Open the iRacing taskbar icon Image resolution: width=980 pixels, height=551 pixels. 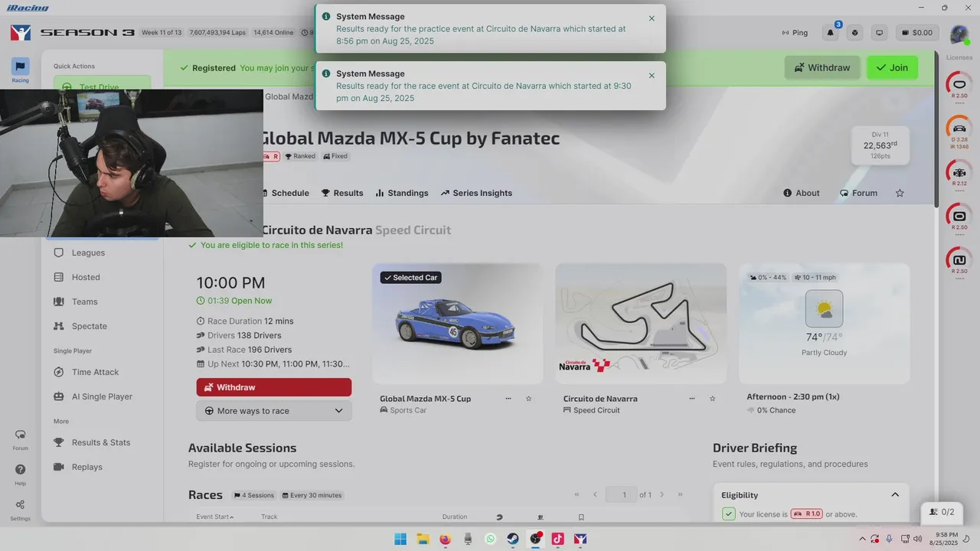point(581,539)
